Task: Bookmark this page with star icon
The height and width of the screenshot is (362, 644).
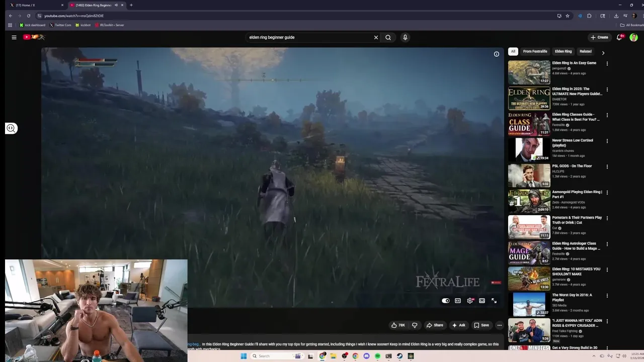Action: [568, 16]
